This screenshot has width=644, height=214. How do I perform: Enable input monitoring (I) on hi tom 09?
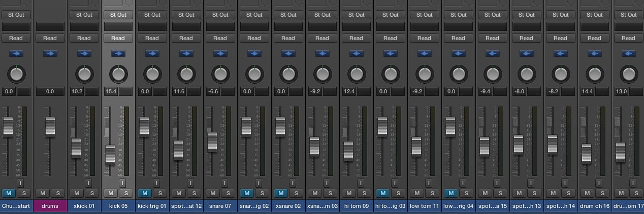[x=361, y=183]
